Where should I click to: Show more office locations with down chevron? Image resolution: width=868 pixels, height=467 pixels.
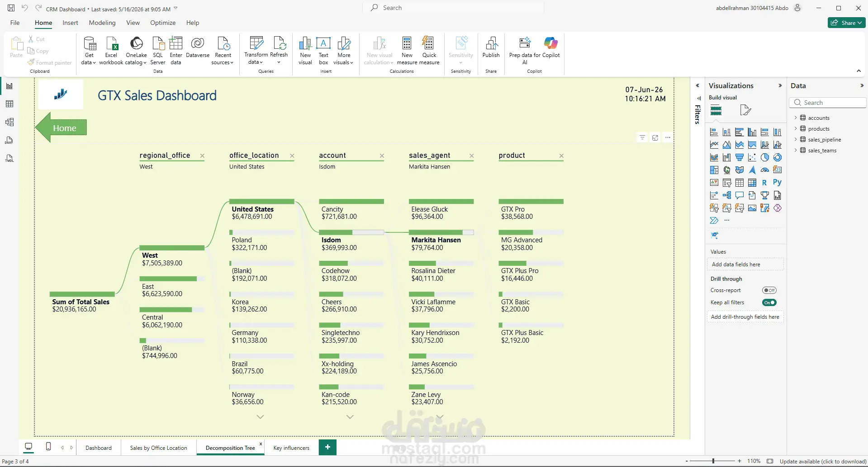260,417
